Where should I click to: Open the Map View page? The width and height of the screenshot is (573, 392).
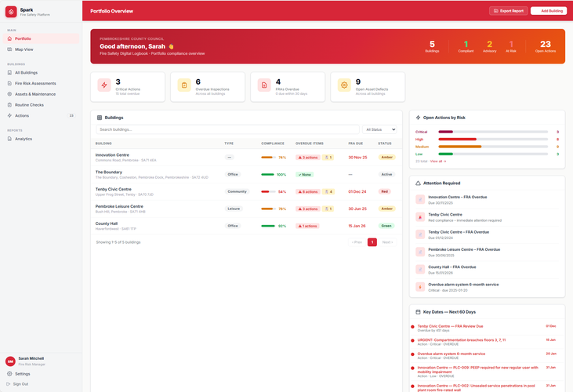click(x=24, y=49)
